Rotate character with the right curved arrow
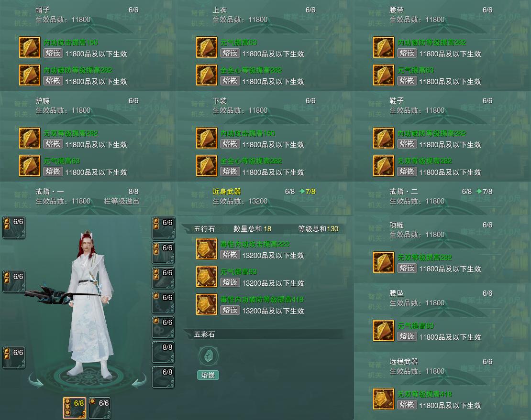The width and height of the screenshot is (531, 420). (x=139, y=380)
